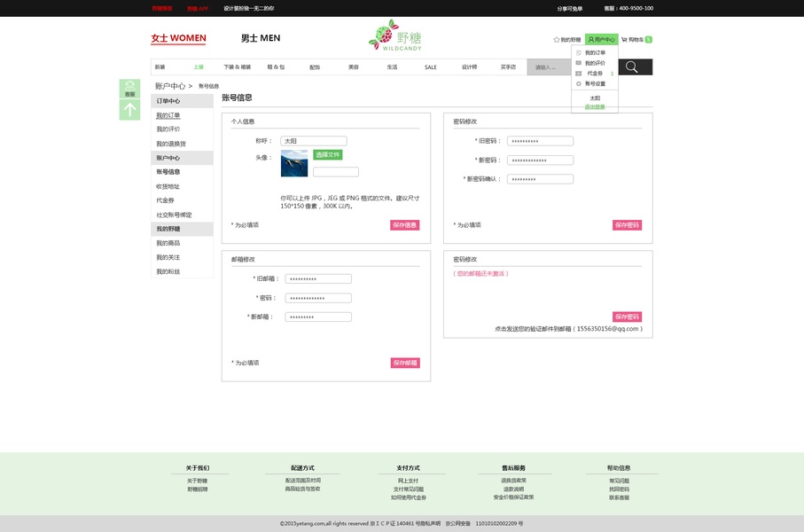Click the 保存邮箱 button
The height and width of the screenshot is (532, 804).
tap(405, 364)
